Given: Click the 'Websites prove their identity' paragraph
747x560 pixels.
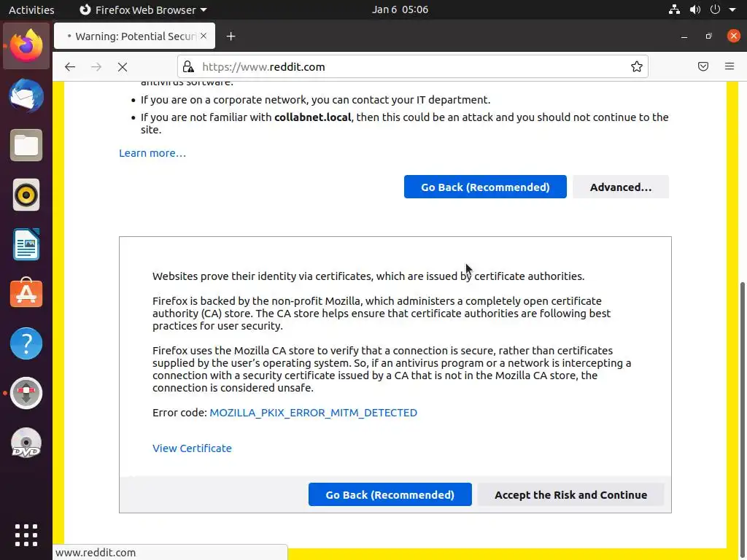Looking at the screenshot, I should (x=368, y=276).
